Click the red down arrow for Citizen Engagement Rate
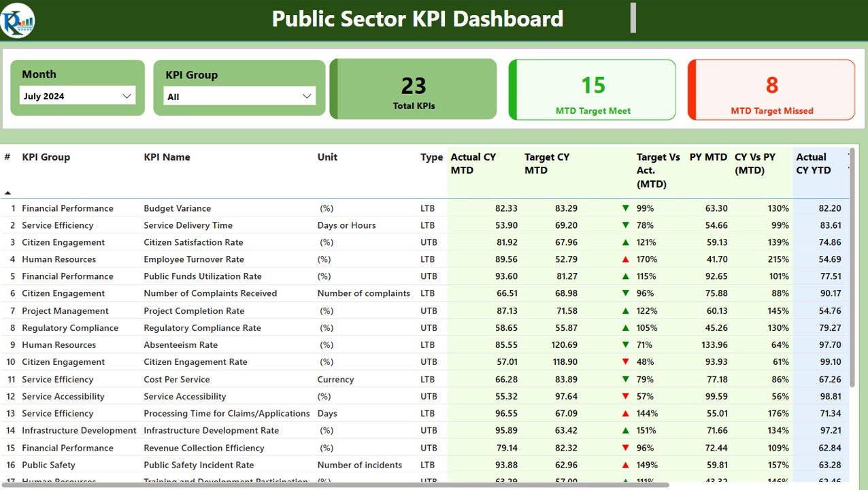Image resolution: width=868 pixels, height=490 pixels. tap(625, 362)
